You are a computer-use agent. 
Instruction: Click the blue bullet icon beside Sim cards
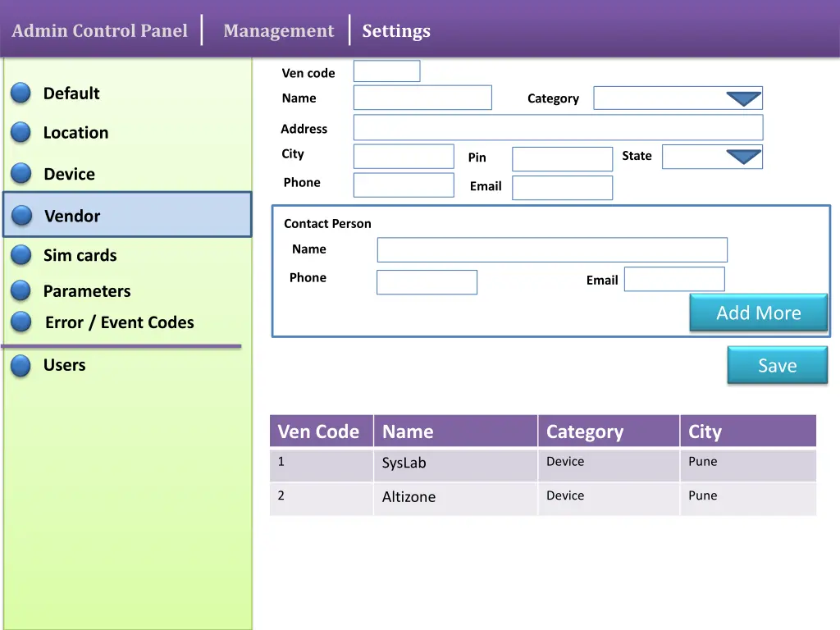tap(21, 255)
